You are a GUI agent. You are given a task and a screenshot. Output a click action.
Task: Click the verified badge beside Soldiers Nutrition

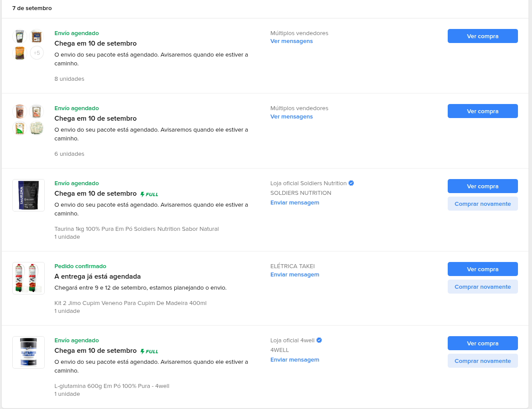pos(351,183)
